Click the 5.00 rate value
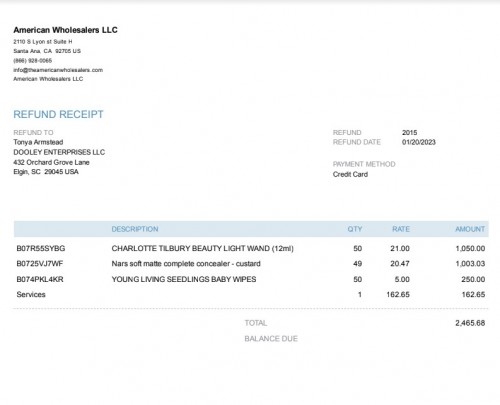This screenshot has height=405, width=500. 402,279
